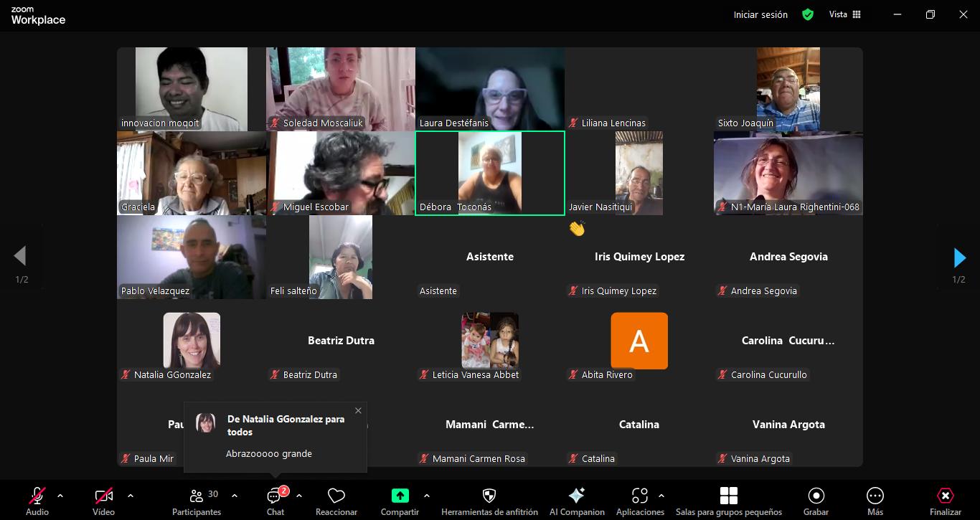Click Iniciar sesión at the top
980x520 pixels.
pos(760,14)
